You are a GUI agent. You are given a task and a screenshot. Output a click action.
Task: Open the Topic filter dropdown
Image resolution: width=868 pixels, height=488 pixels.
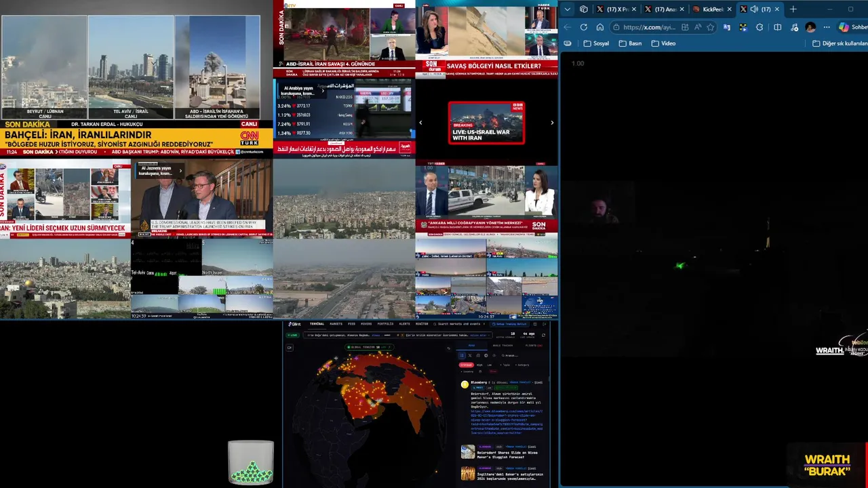(x=505, y=365)
